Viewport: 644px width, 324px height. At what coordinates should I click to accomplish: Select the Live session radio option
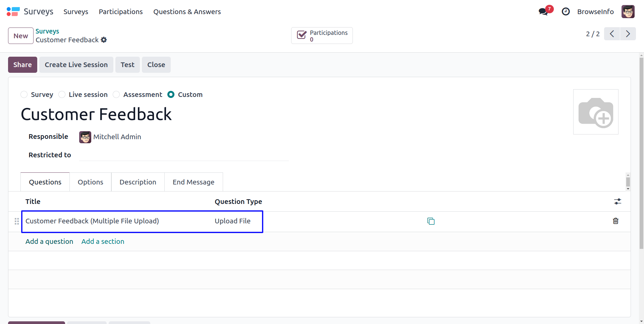[x=62, y=95]
